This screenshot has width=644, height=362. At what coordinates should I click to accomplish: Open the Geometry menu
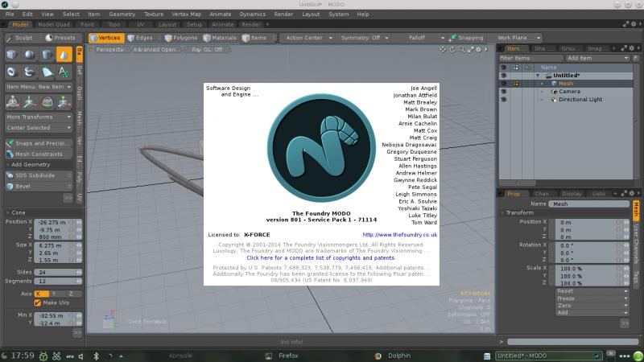click(122, 14)
